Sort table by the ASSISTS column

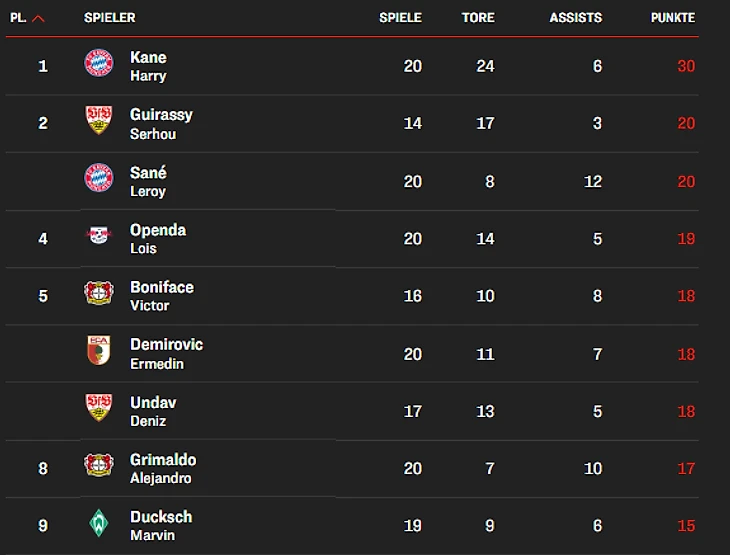pyautogui.click(x=575, y=18)
